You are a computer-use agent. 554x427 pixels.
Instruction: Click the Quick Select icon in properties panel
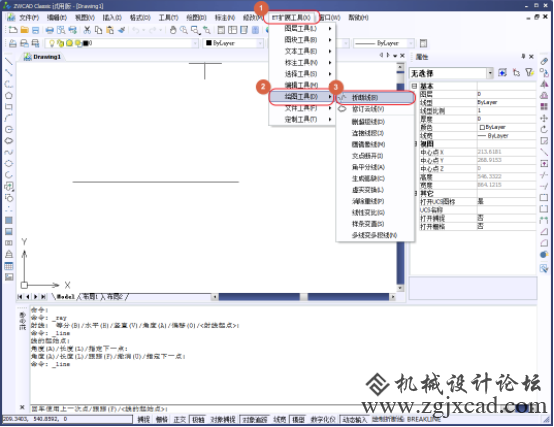pyautogui.click(x=502, y=73)
